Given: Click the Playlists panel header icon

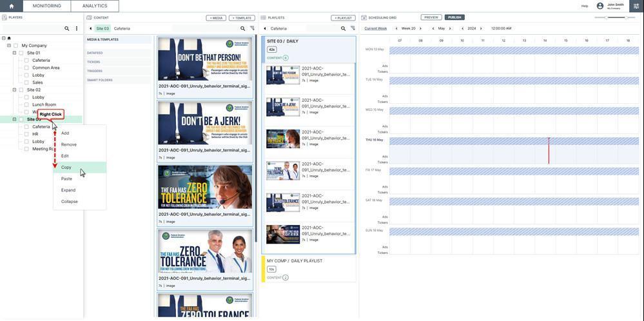Looking at the screenshot, I should pyautogui.click(x=263, y=17).
